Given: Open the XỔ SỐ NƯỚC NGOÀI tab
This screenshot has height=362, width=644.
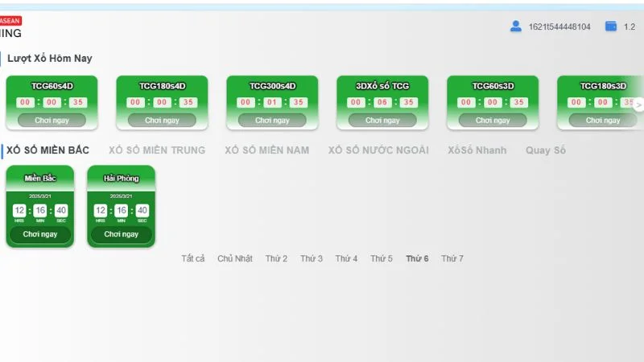Looking at the screenshot, I should tap(378, 150).
